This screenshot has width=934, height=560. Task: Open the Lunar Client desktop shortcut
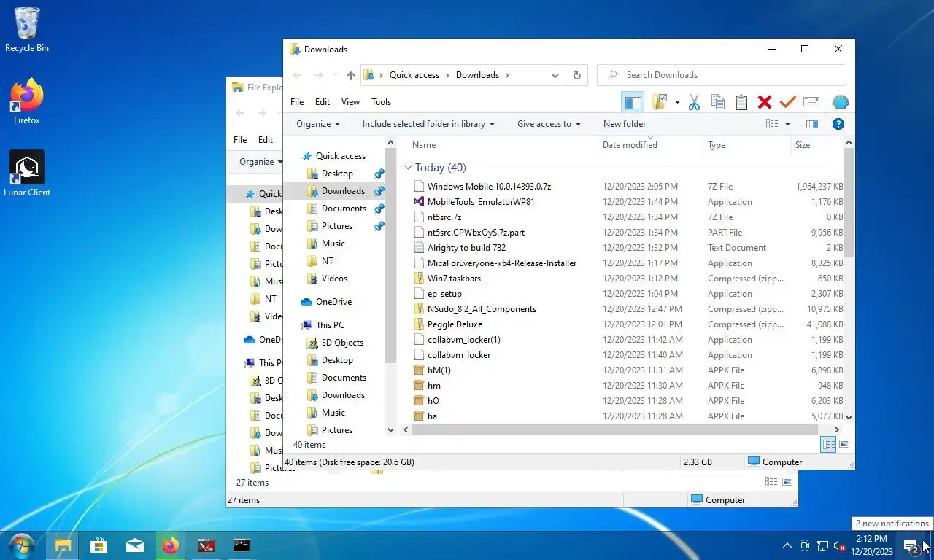tap(27, 174)
